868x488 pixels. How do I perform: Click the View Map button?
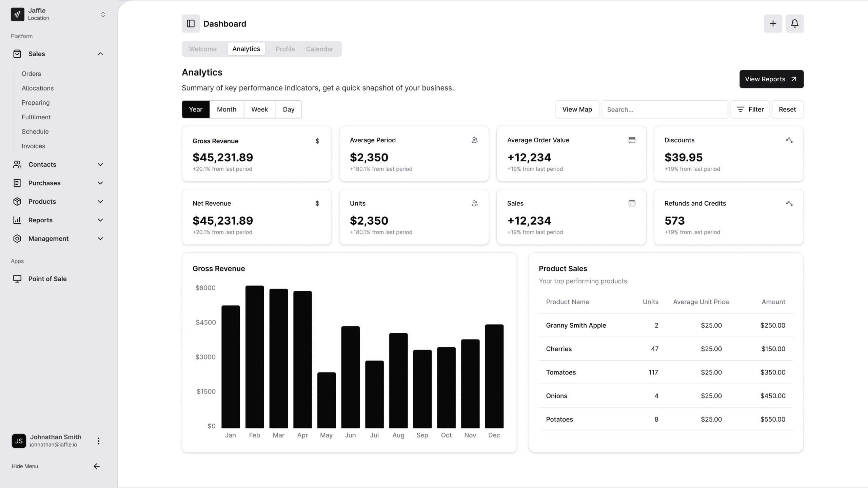[x=577, y=109]
